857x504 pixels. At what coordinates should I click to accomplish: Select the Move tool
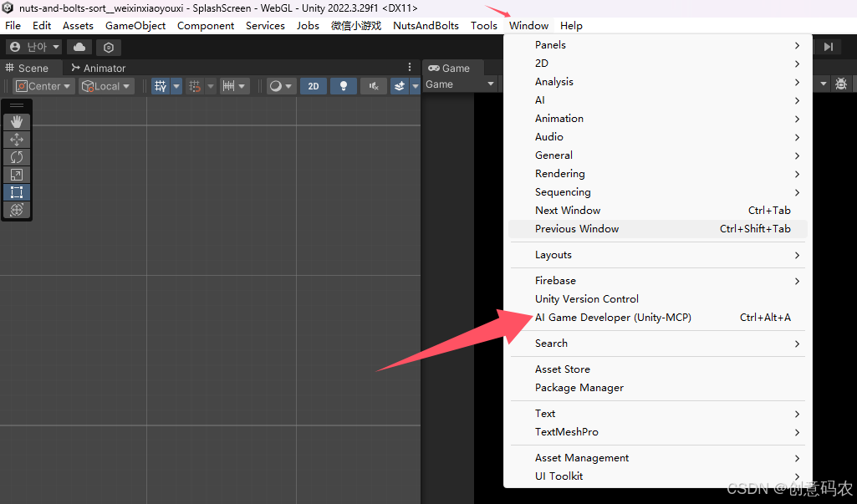point(17,140)
